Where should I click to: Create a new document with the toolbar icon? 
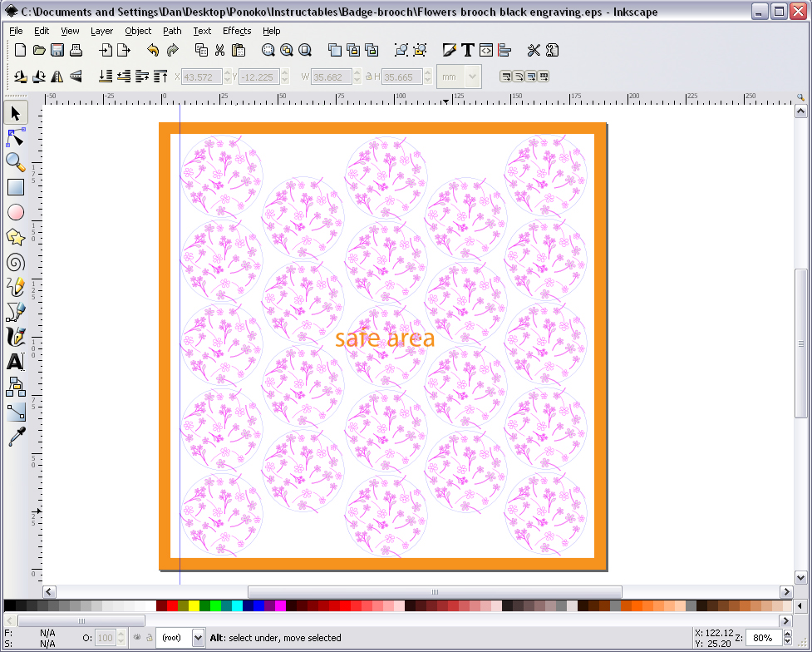(x=20, y=50)
